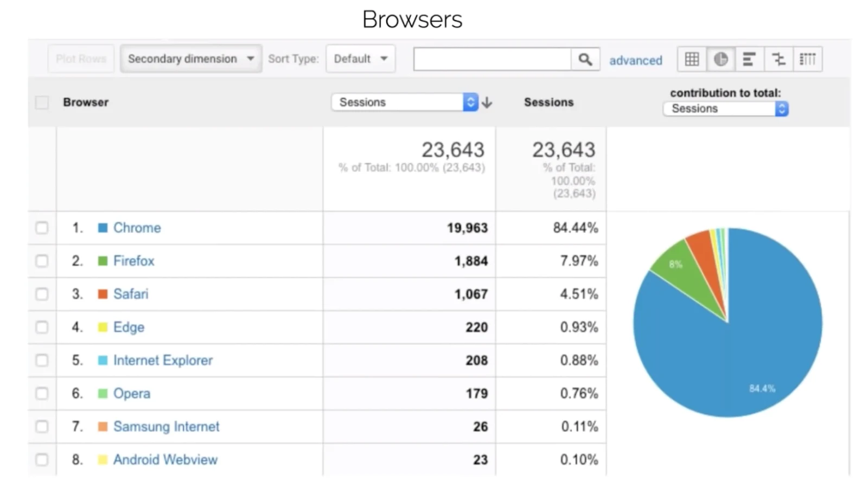868x486 pixels.
Task: Click the orange Safari color swatch
Action: (x=103, y=294)
